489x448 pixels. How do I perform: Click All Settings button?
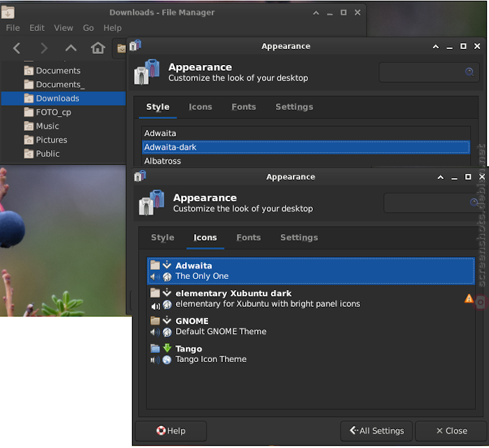click(377, 431)
